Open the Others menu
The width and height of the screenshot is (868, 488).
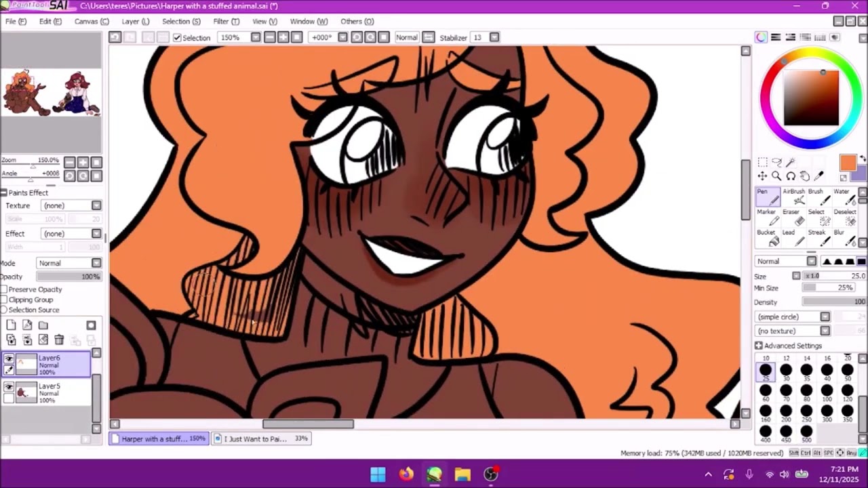pyautogui.click(x=357, y=21)
